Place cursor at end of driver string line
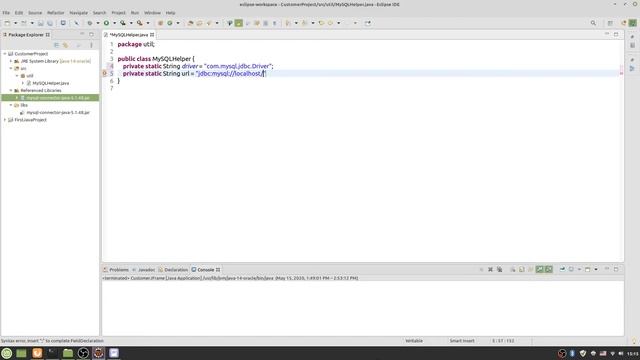The width and height of the screenshot is (640, 360). pos(273,66)
